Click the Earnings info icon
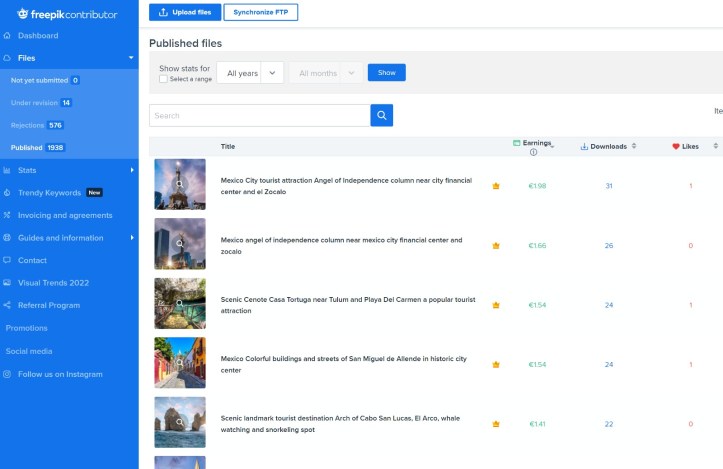The height and width of the screenshot is (469, 723). 533,153
